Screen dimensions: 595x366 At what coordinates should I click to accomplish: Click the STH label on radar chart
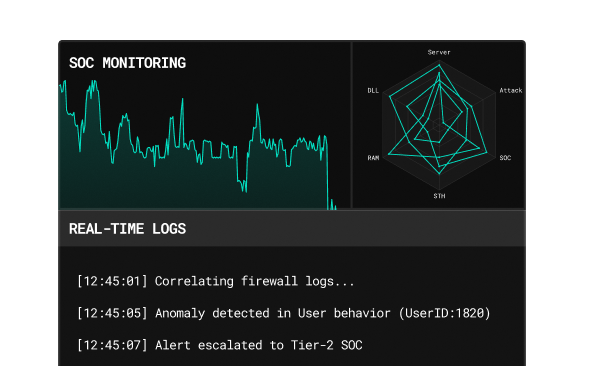tap(439, 196)
